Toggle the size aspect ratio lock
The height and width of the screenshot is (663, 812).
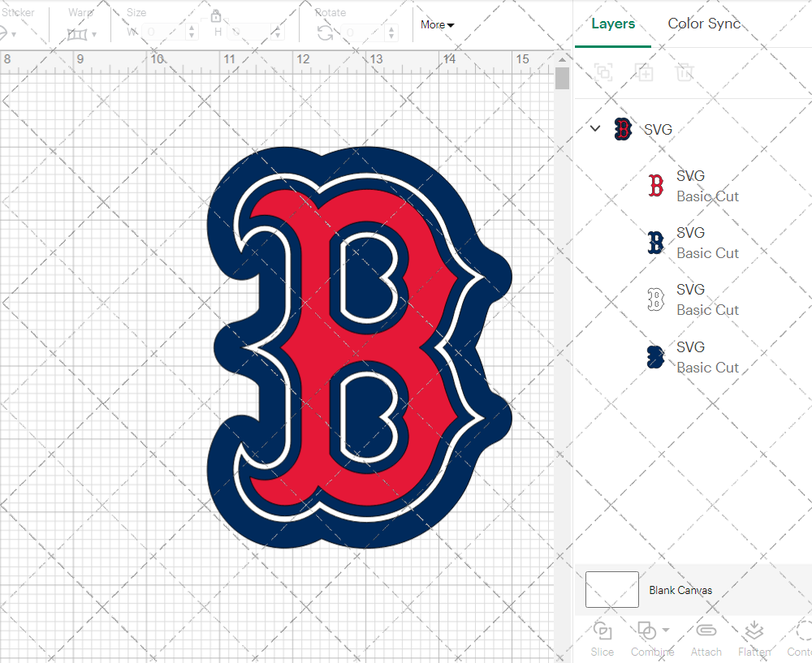(x=216, y=17)
